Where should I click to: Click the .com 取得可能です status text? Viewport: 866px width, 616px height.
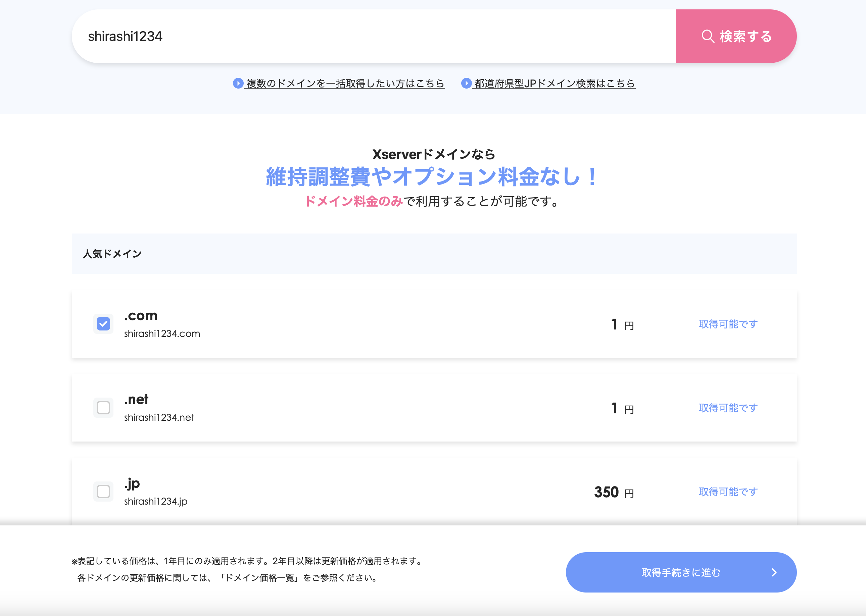coord(728,324)
